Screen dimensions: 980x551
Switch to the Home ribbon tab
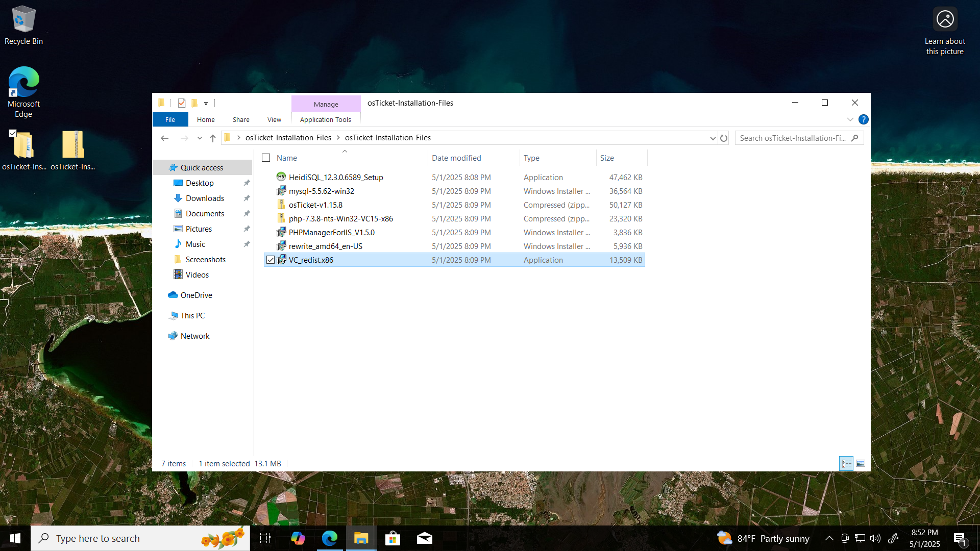click(x=206, y=119)
